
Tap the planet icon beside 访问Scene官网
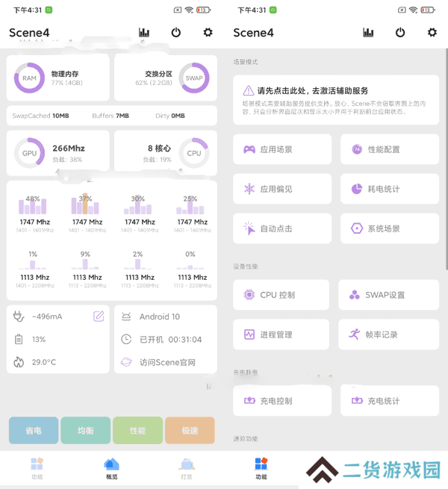[126, 362]
